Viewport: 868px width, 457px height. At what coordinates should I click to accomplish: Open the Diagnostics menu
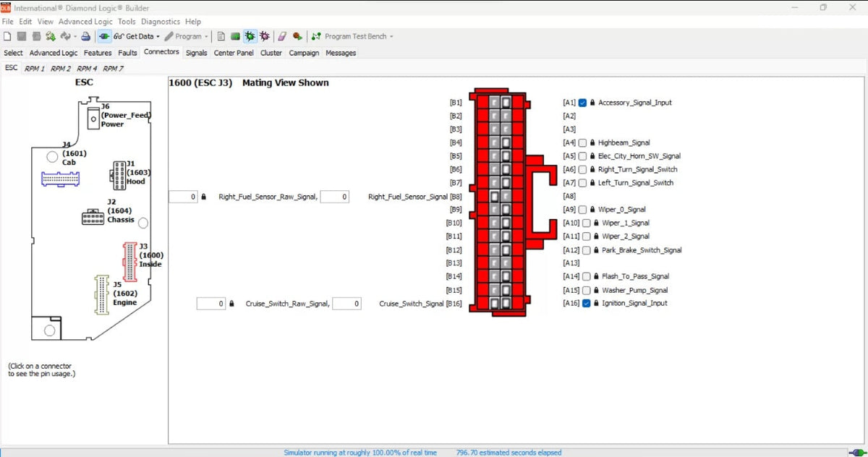pos(161,21)
